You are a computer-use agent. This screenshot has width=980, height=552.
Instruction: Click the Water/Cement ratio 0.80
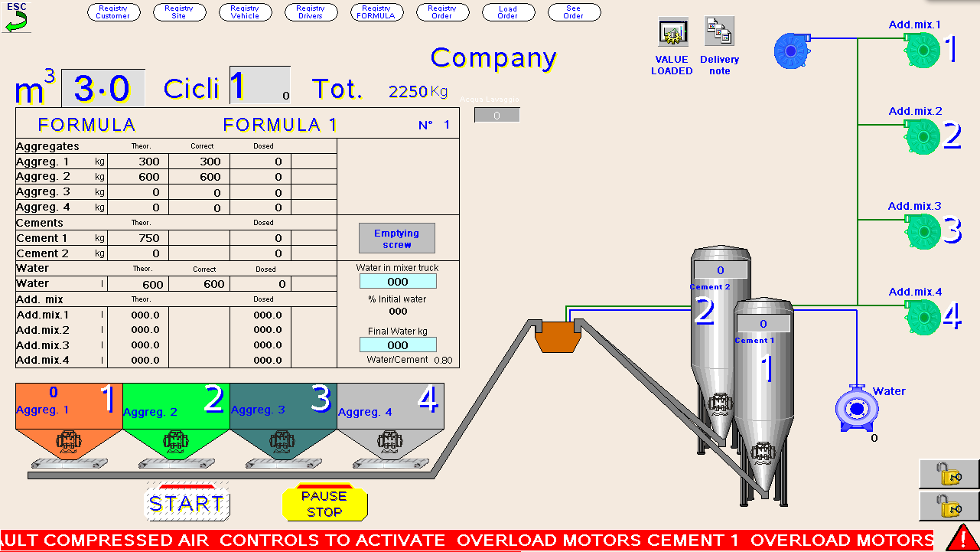coord(444,360)
